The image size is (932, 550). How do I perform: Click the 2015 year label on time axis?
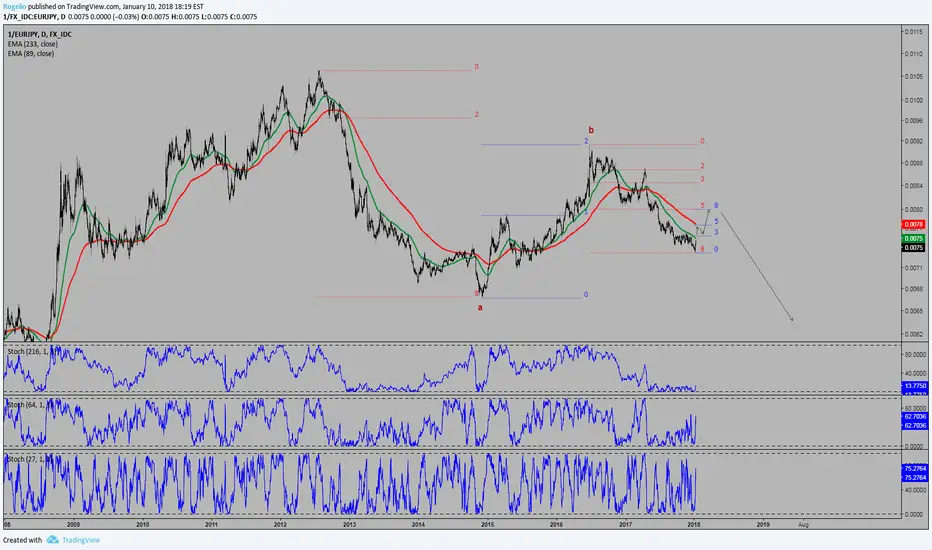pos(487,524)
